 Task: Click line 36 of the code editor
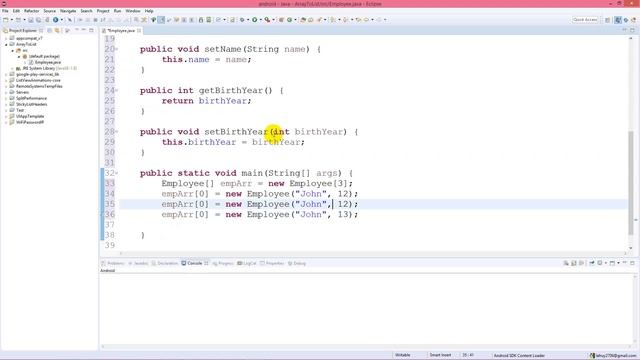click(x=373, y=215)
